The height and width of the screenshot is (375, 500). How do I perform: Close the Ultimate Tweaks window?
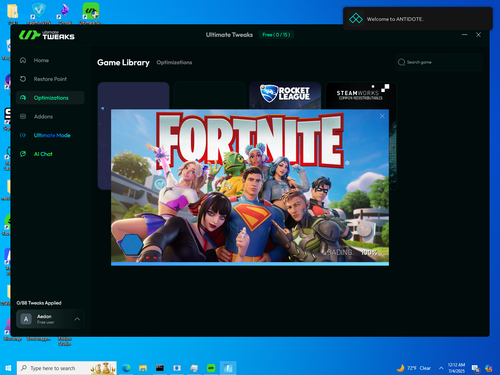[478, 35]
